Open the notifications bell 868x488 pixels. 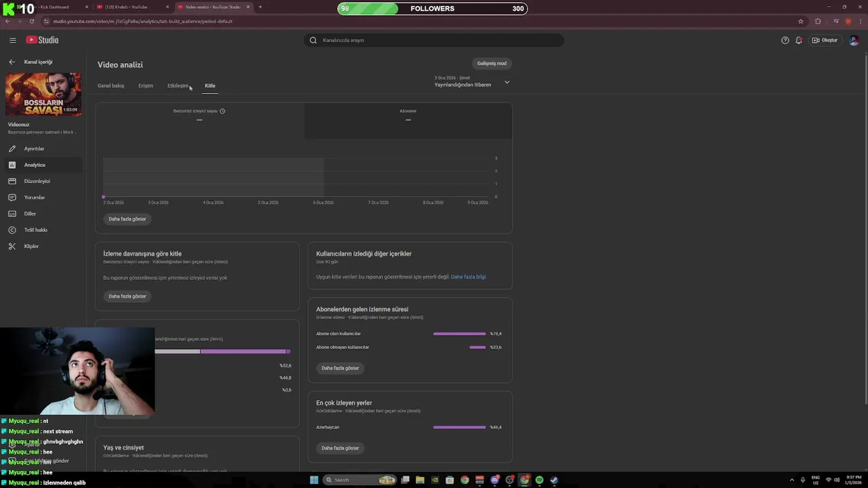pyautogui.click(x=799, y=40)
